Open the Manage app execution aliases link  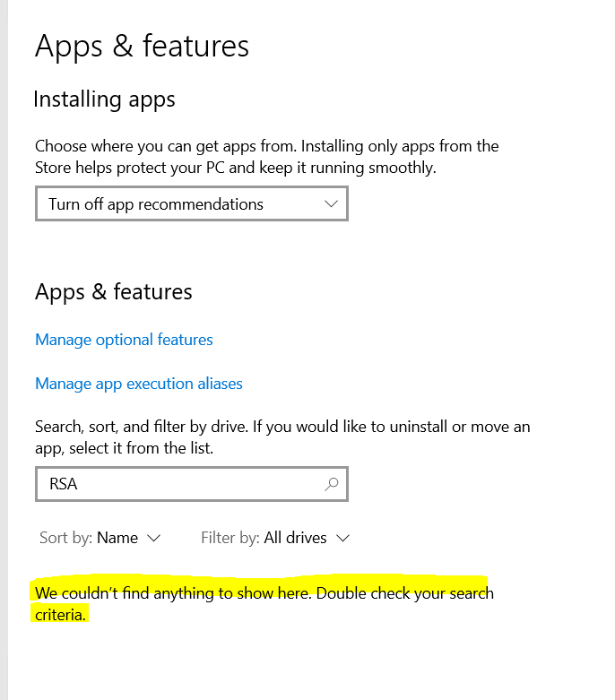[139, 384]
